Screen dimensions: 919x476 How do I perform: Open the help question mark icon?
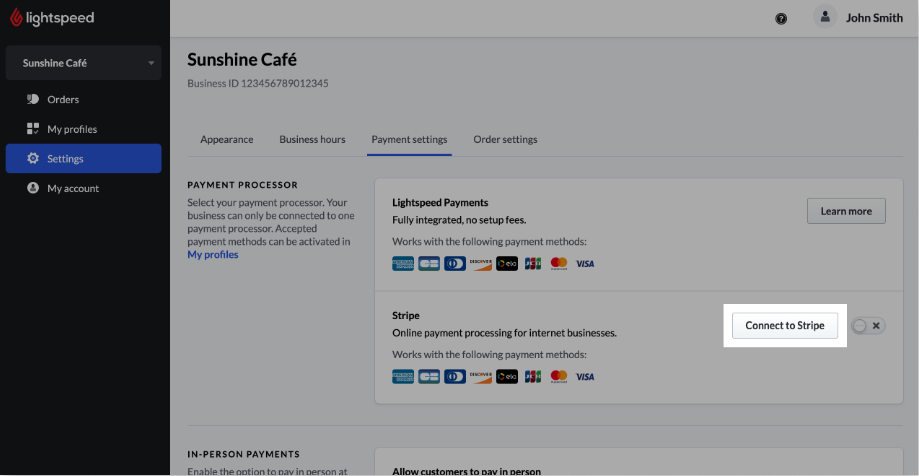click(781, 18)
